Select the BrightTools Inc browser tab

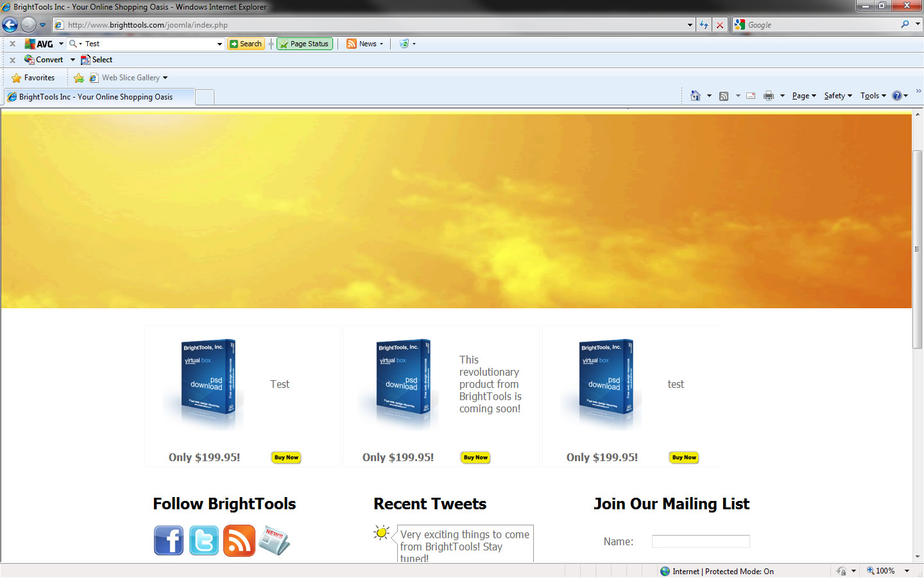click(x=99, y=97)
